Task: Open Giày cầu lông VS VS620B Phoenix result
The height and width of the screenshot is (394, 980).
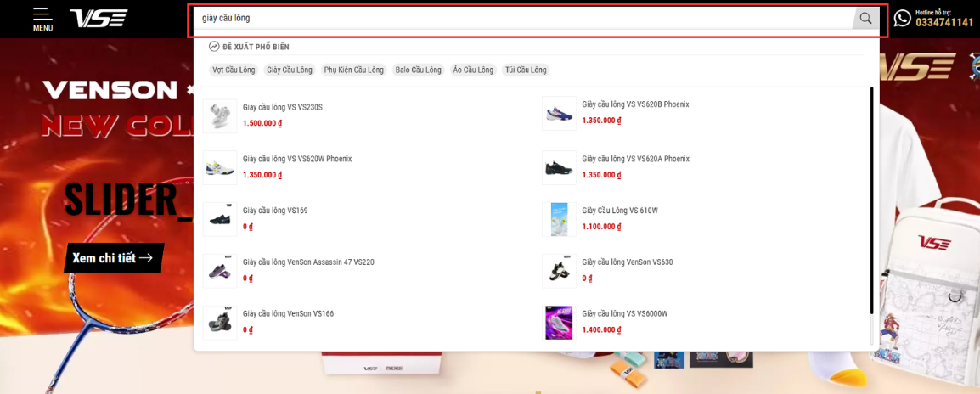Action: tap(635, 104)
